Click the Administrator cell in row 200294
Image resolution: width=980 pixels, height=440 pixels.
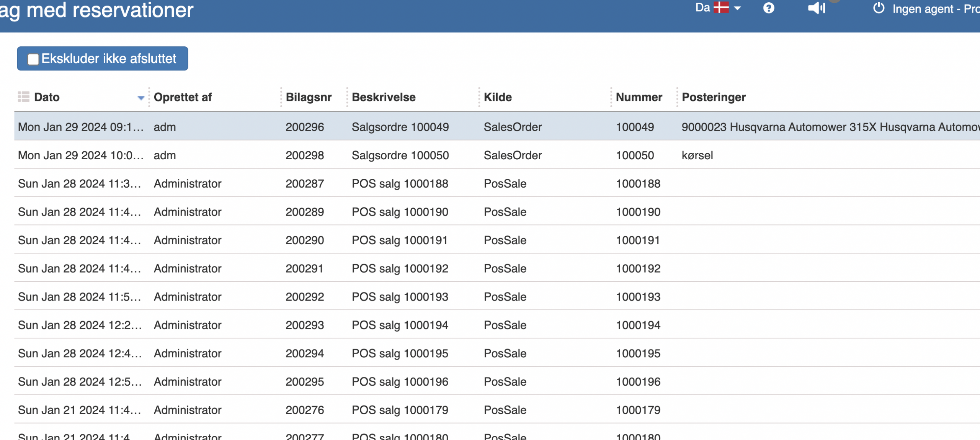[188, 353]
